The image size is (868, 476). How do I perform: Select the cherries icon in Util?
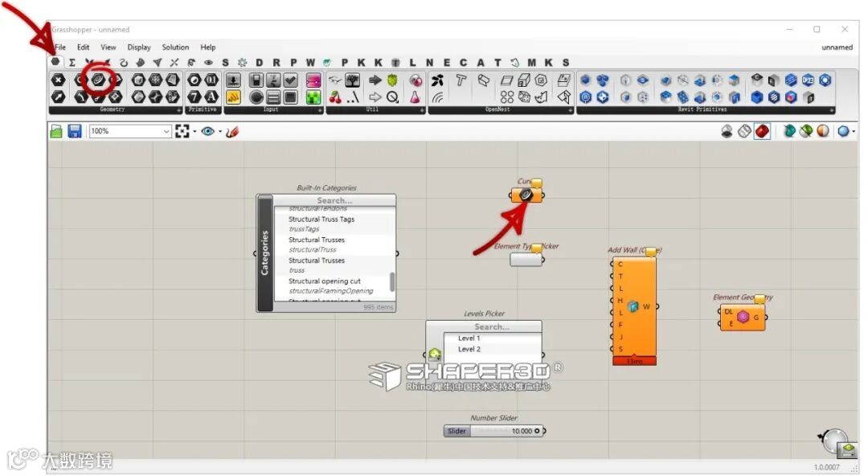335,97
